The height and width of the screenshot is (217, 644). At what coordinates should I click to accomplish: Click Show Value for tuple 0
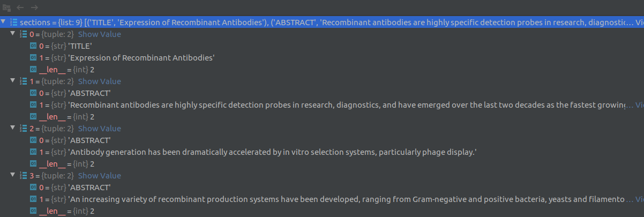click(x=100, y=34)
